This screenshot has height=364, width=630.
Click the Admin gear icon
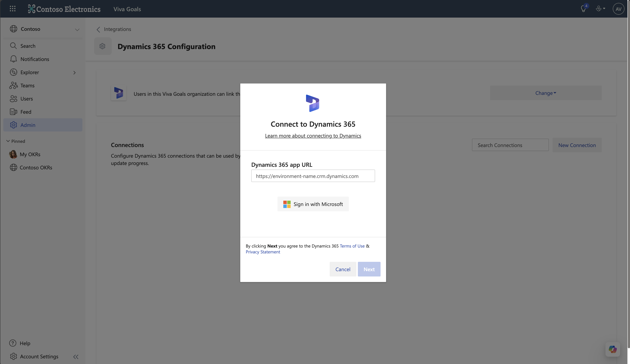coord(13,125)
